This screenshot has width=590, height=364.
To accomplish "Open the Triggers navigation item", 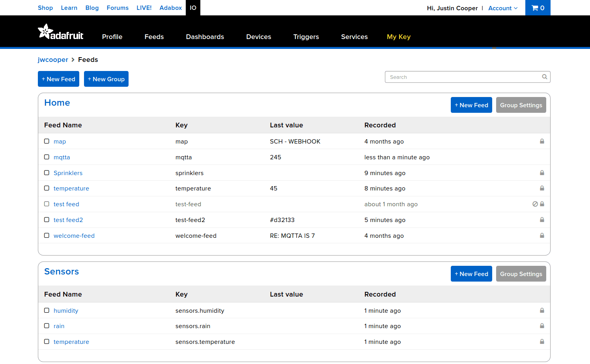I will tap(306, 37).
